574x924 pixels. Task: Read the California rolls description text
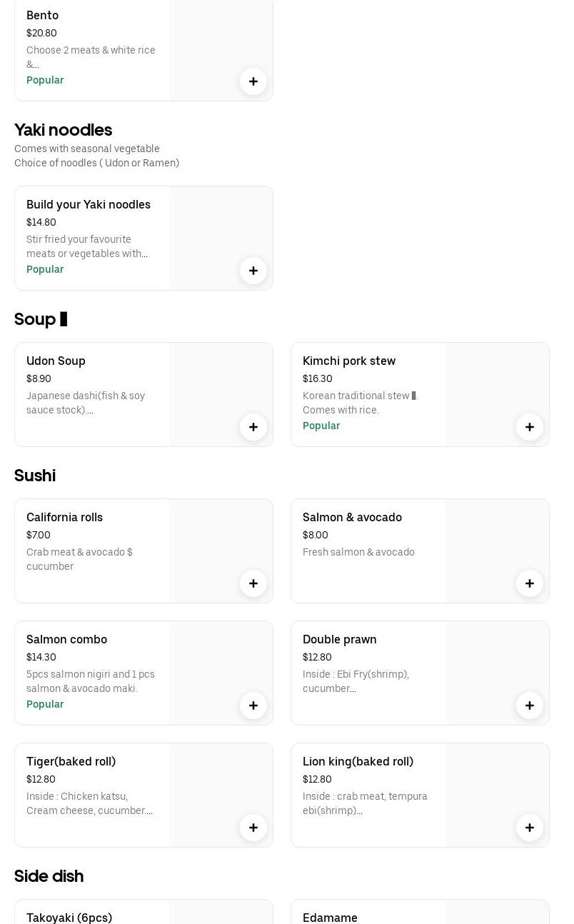pos(79,559)
